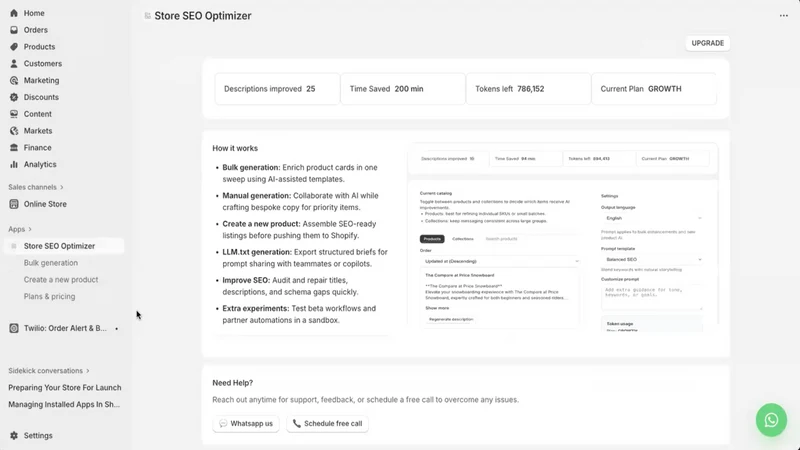The image size is (800, 450).
Task: Open the Discounts page
Action: (x=41, y=97)
